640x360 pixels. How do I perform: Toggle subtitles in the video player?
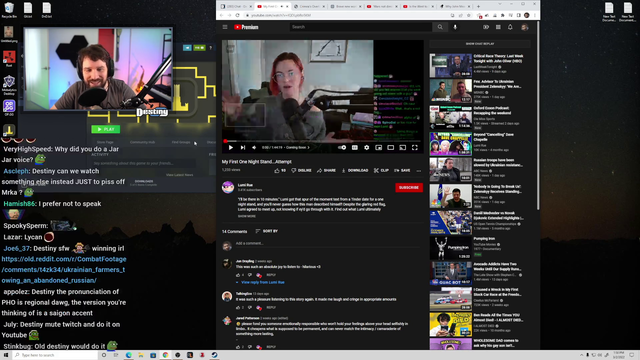click(x=355, y=147)
